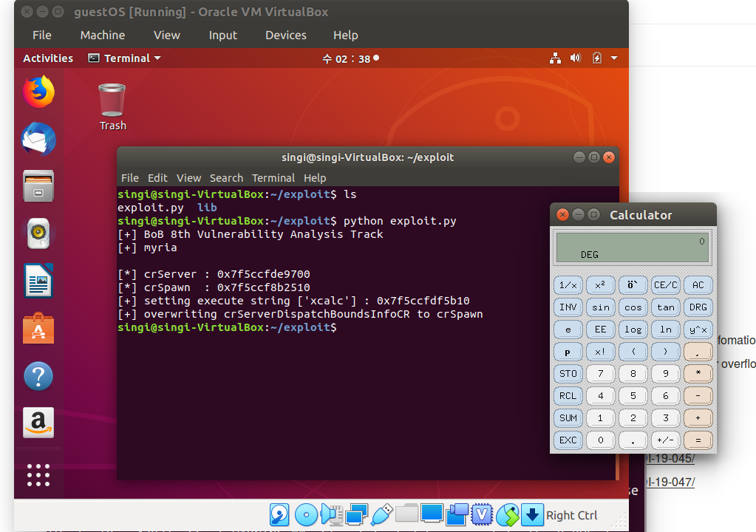Viewport: 756px width, 532px height.
Task: Open the system menu dropdown arrow
Action: 614,58
